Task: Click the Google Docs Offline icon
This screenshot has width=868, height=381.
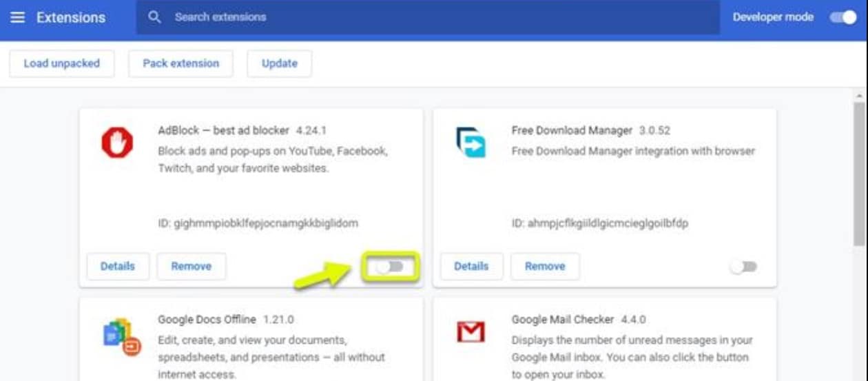Action: (121, 338)
